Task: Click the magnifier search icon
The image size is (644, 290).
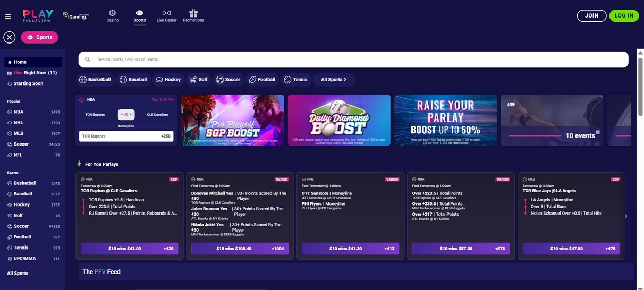Action: pos(88,59)
